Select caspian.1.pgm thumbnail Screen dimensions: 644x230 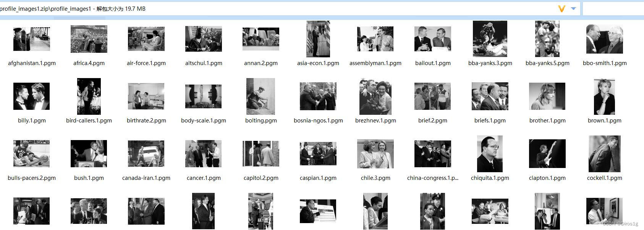click(x=318, y=154)
